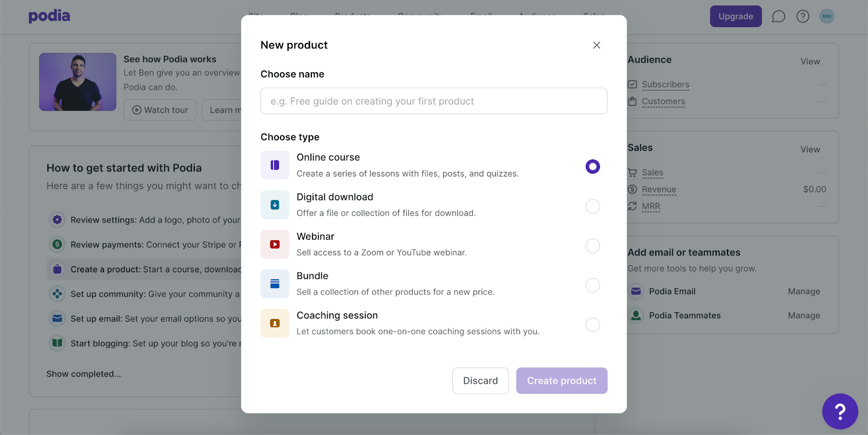
Task: Click the Coaching session icon
Action: pos(275,323)
